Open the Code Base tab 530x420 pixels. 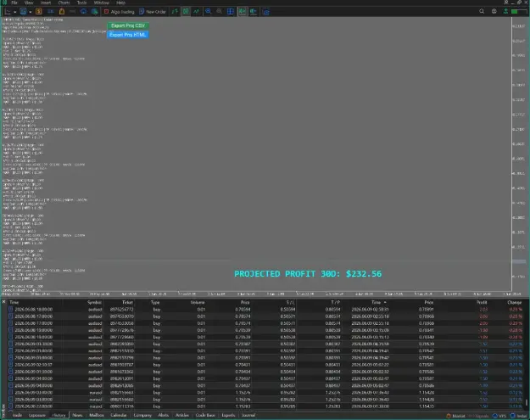205,415
